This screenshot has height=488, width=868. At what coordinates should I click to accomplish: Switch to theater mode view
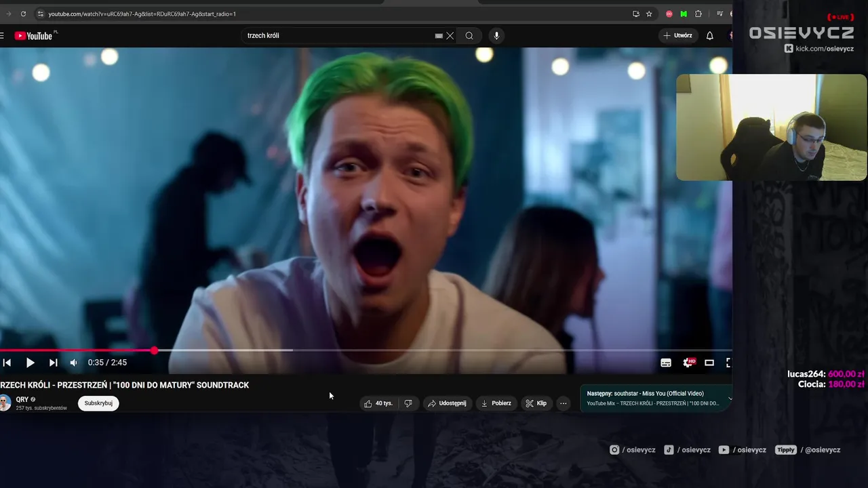pos(709,363)
